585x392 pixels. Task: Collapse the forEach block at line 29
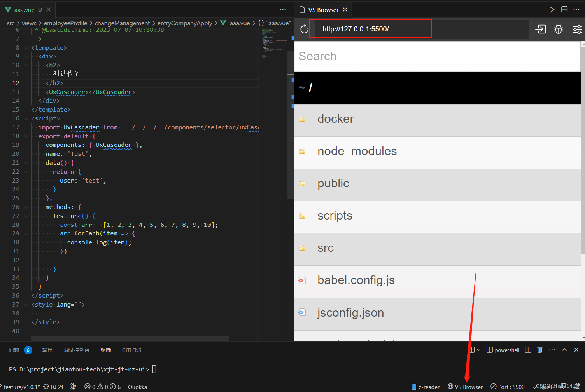click(26, 233)
